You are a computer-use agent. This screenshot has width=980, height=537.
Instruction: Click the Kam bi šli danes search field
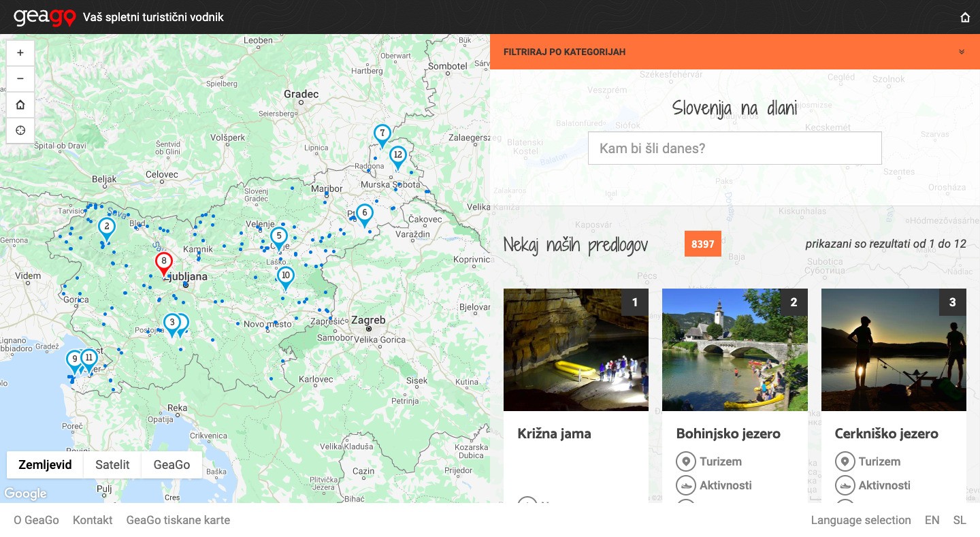coord(734,148)
